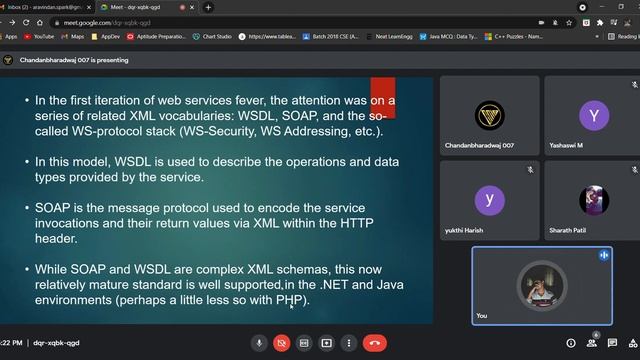Select the yukthi Harish participant tile
The width and height of the screenshot is (640, 360).
tap(490, 200)
